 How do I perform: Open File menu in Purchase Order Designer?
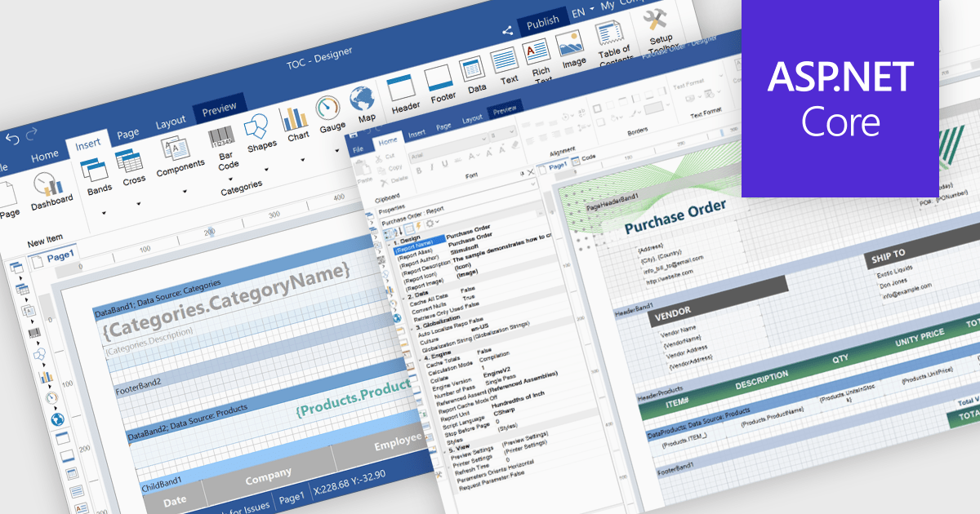(357, 149)
